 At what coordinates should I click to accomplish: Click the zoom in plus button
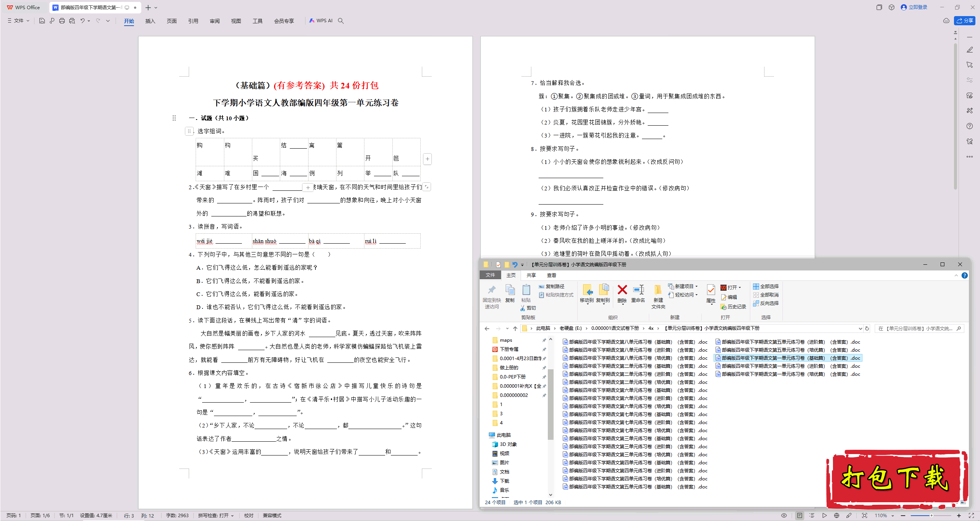(959, 516)
